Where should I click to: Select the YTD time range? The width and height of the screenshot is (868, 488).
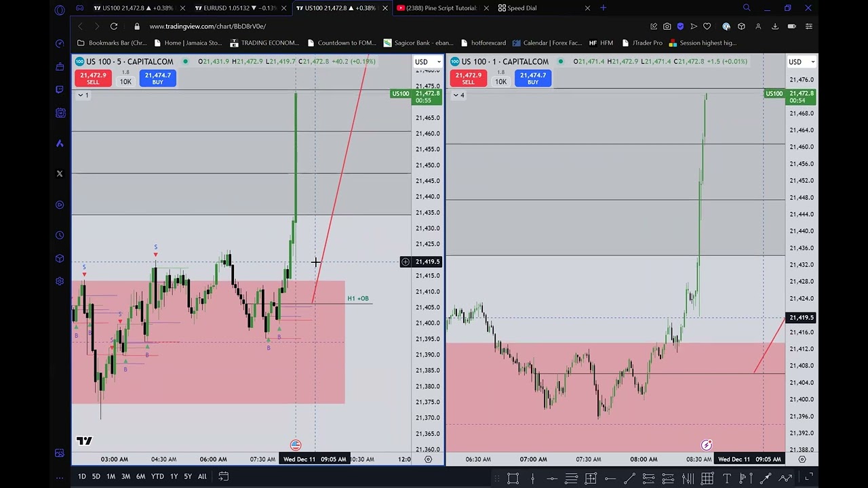pos(157,476)
